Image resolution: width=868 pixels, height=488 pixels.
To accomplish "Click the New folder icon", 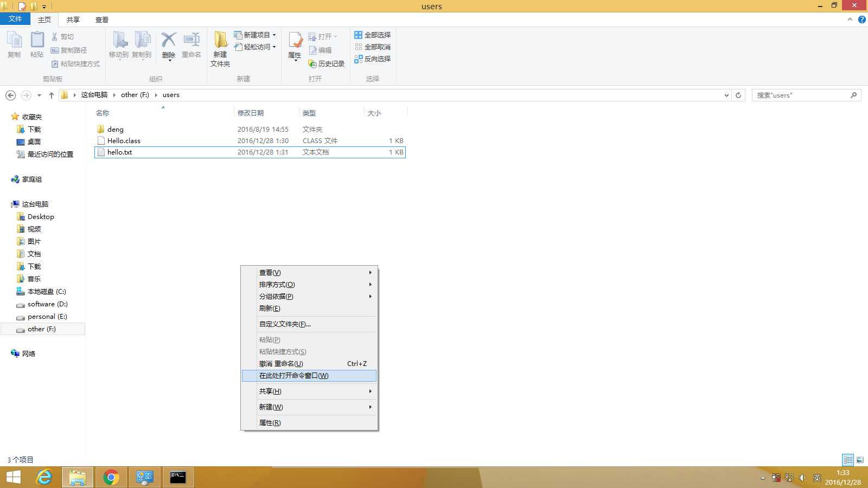I will (220, 49).
